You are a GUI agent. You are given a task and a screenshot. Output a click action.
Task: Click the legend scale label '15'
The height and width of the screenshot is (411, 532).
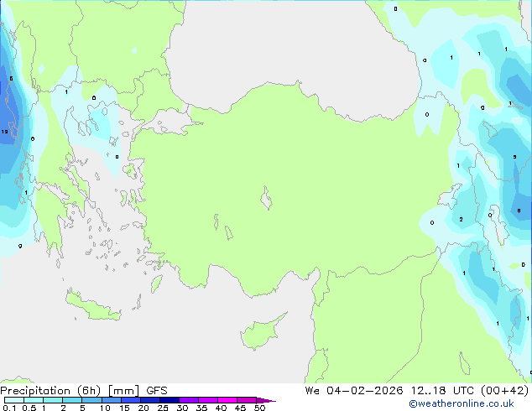124,408
